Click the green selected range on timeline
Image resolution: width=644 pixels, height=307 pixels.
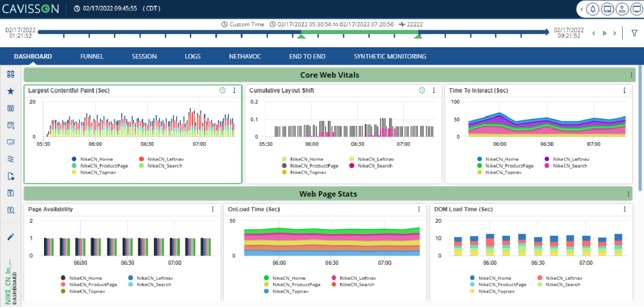point(360,31)
